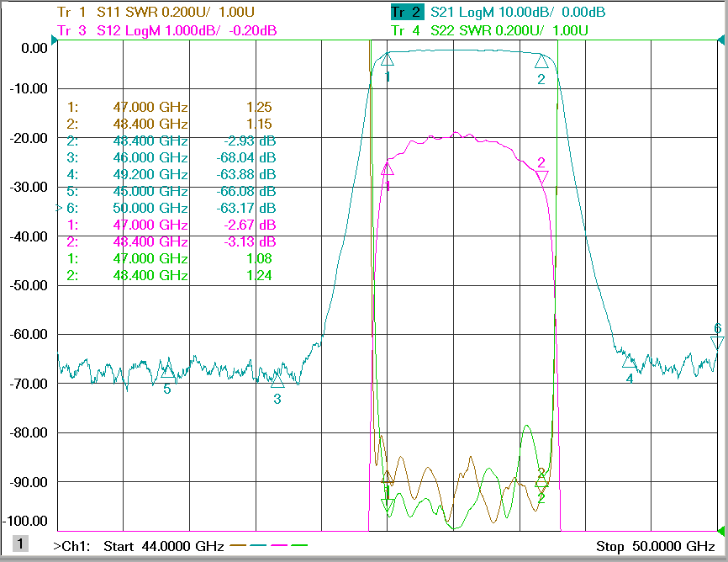Image resolution: width=728 pixels, height=562 pixels.
Task: Click the window number 1 box
Action: tap(20, 543)
